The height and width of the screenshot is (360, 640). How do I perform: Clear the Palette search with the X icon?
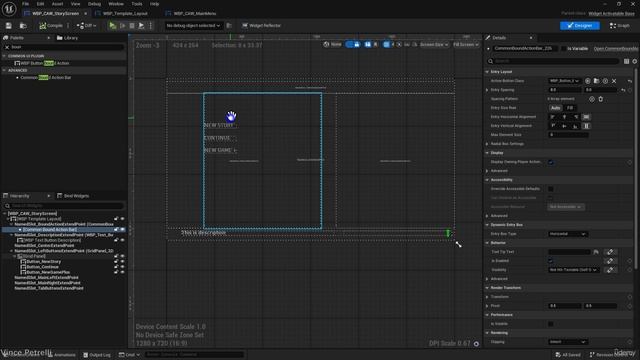pos(7,47)
